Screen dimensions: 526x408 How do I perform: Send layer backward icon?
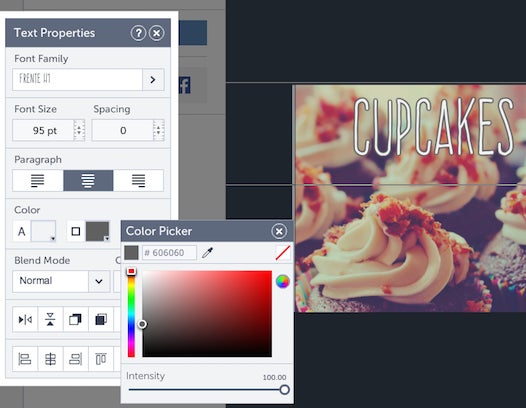tap(75, 319)
